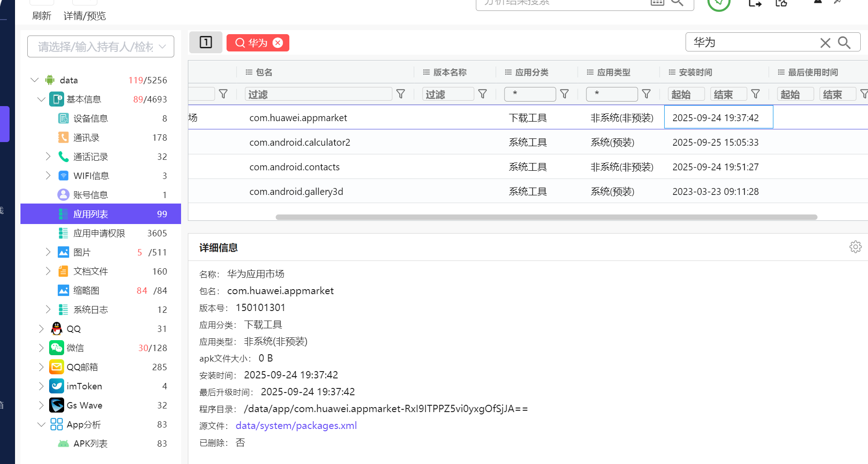Click the QQ penguin icon
868x464 pixels.
56,329
